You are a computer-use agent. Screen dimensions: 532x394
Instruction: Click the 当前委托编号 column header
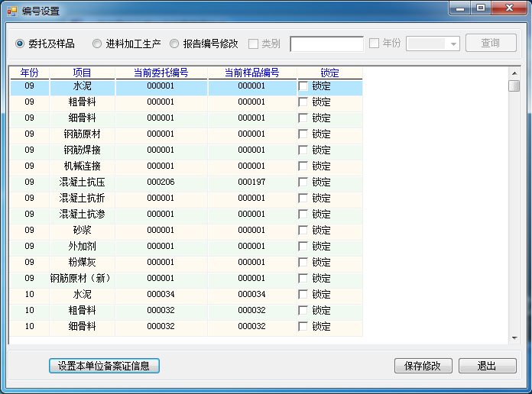[161, 73]
